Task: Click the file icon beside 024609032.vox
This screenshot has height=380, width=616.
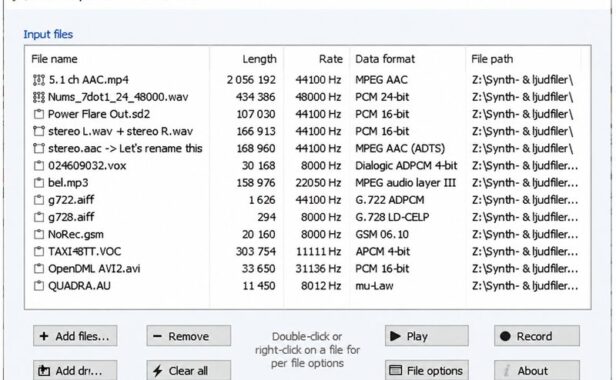Action: [x=38, y=166]
